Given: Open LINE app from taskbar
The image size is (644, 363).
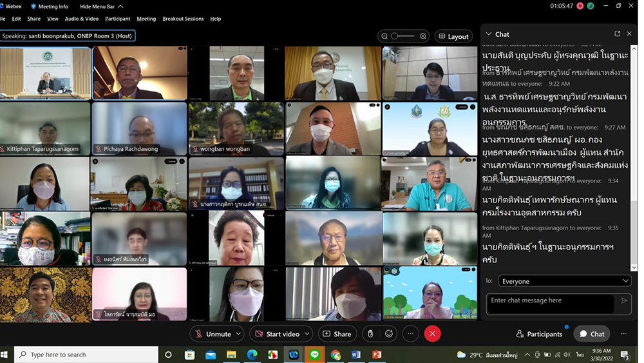Looking at the screenshot, I should (315, 355).
